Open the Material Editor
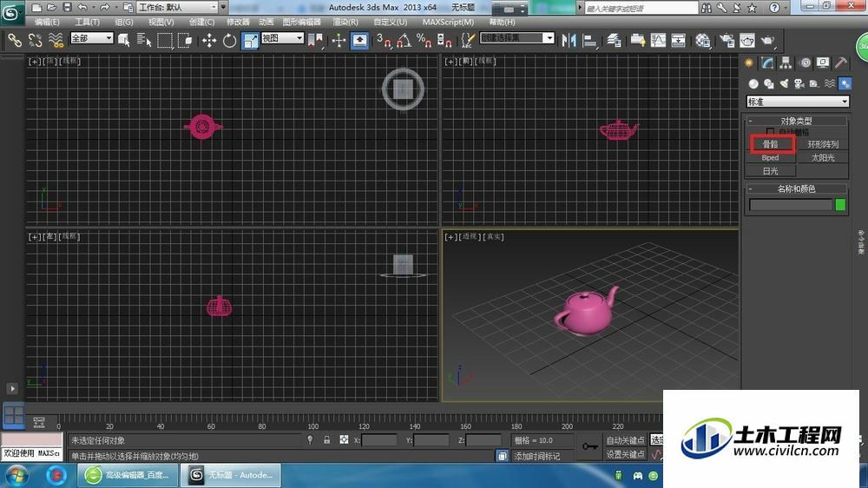 pos(703,40)
